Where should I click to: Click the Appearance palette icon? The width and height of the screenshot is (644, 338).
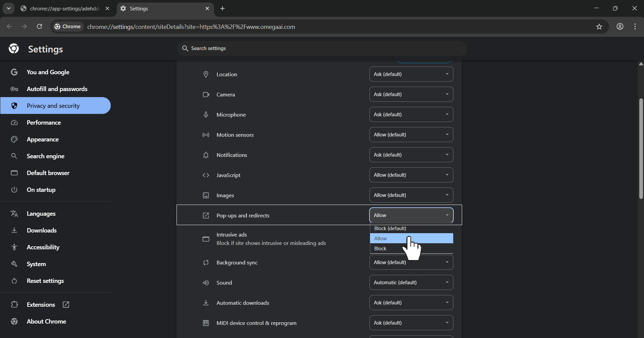14,139
